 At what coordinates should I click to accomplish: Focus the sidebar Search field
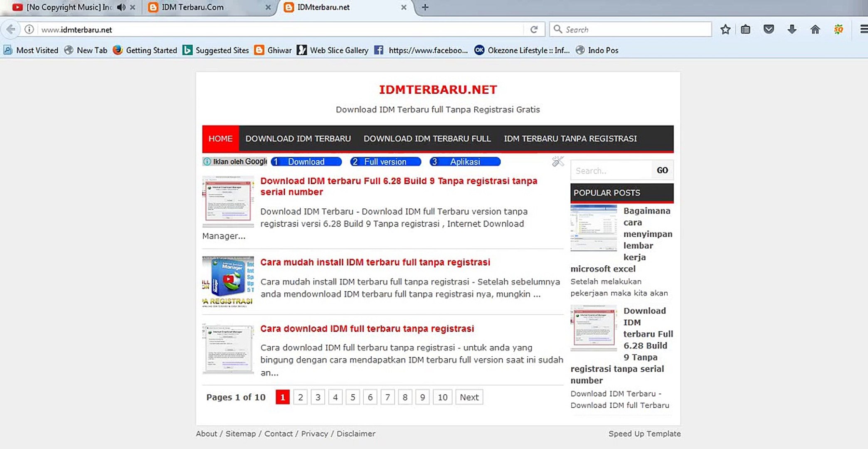coord(611,170)
